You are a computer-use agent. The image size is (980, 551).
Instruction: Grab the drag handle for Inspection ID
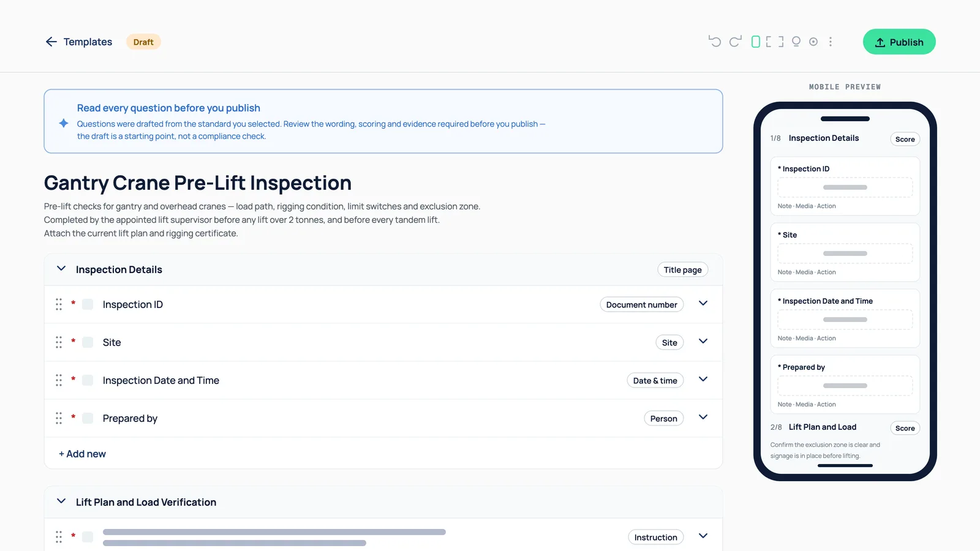coord(59,304)
